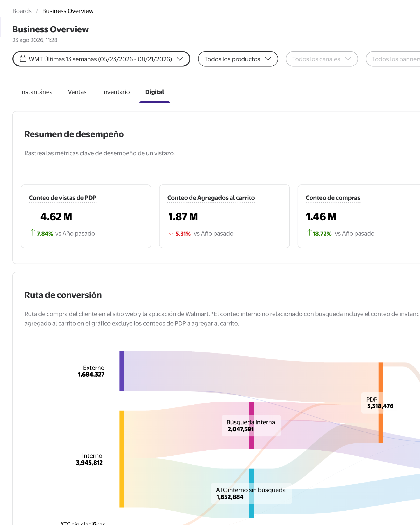Image resolution: width=420 pixels, height=525 pixels.
Task: Click the teal ATC interno sin búsqueda node
Action: tap(251, 493)
